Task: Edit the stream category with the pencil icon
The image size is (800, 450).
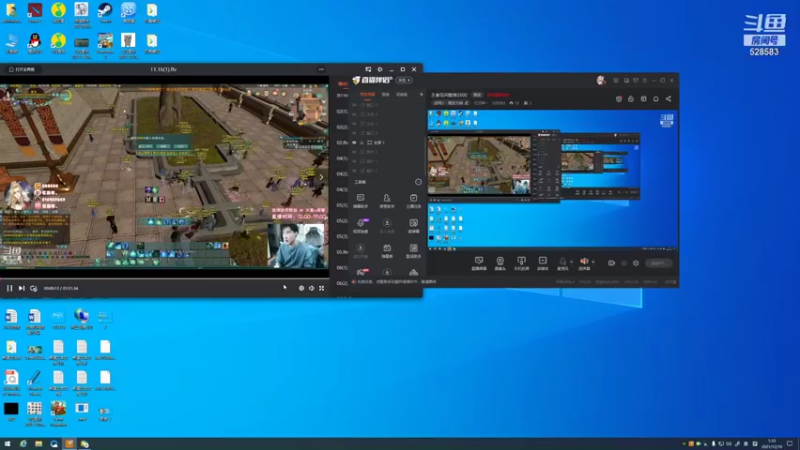Action: point(466,103)
